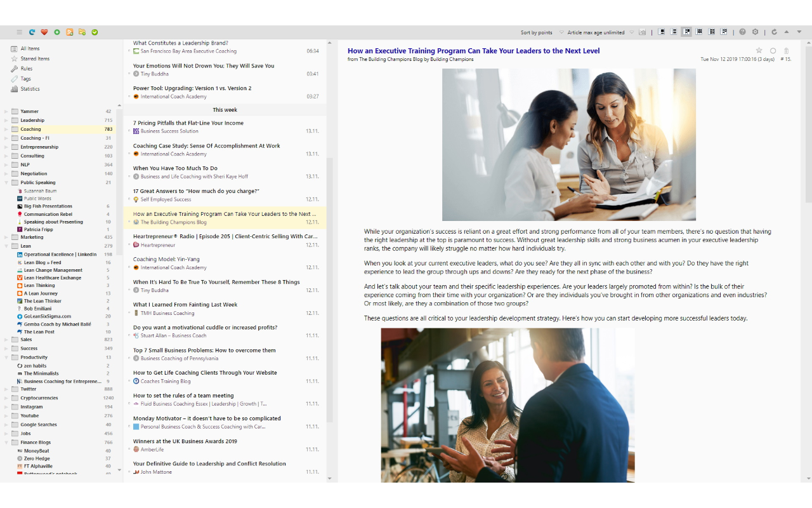This screenshot has height=508, width=812.
Task: Toggle read marker for 'When You Have Too Much' article
Action: (x=129, y=177)
